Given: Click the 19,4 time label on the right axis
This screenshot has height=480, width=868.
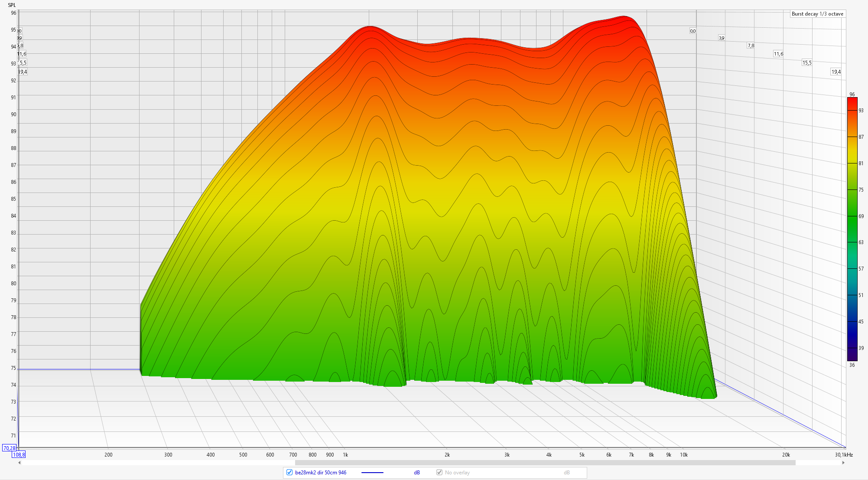Looking at the screenshot, I should tap(836, 72).
